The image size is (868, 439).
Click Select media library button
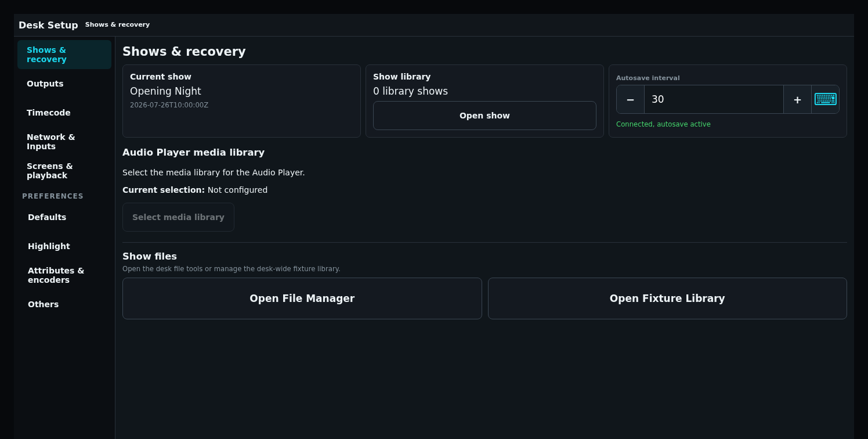pos(178,217)
